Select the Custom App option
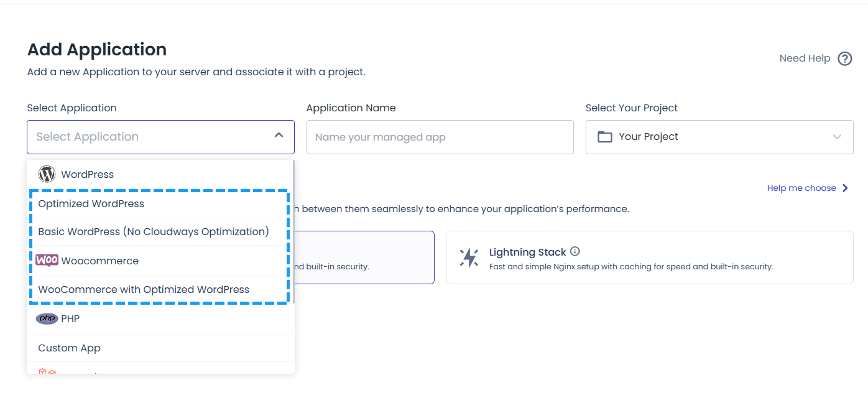868x408 pixels. pos(160,348)
